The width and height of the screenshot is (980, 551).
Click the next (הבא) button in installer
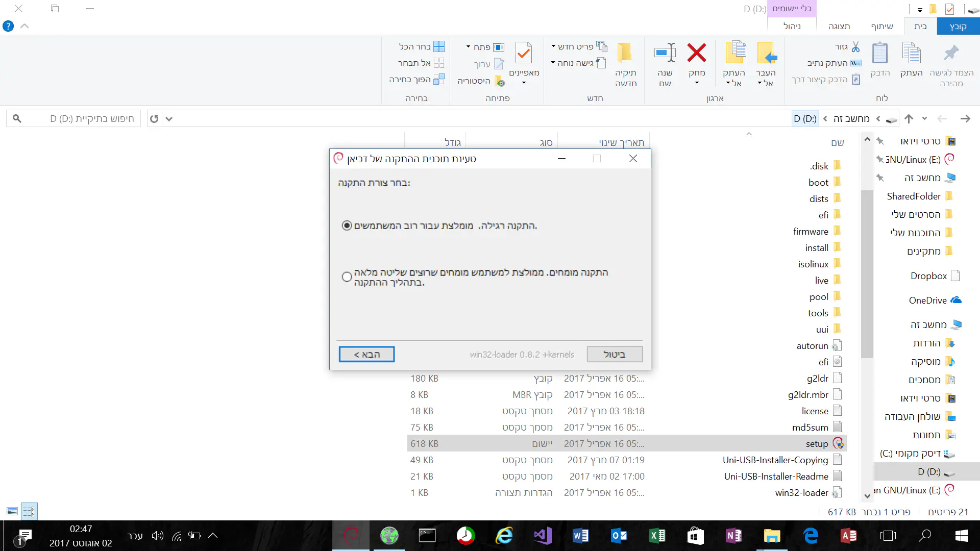click(366, 354)
